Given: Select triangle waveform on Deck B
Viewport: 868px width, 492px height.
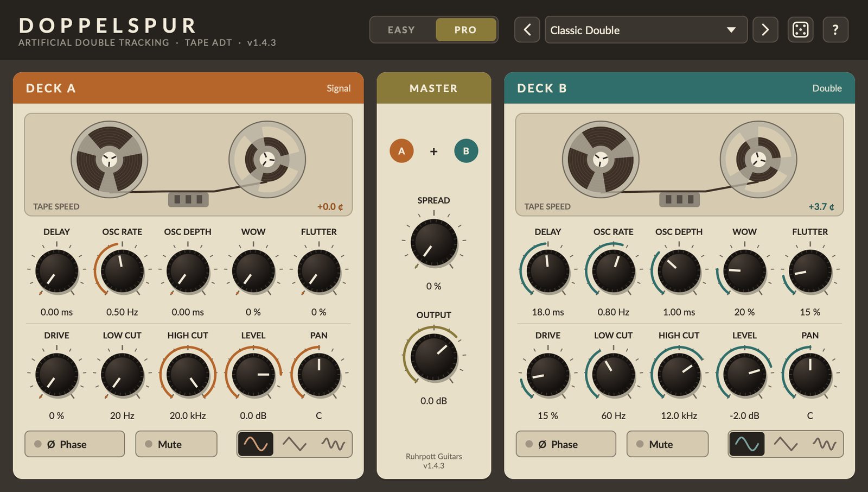Looking at the screenshot, I should (786, 444).
